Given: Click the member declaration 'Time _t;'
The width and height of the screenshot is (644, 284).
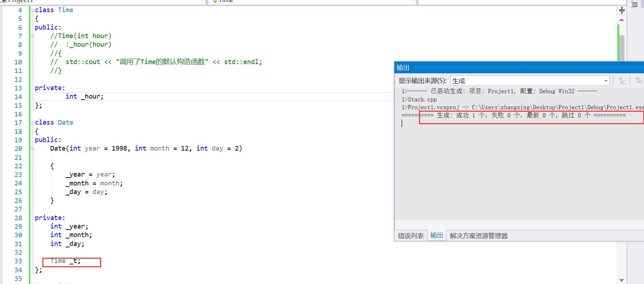Looking at the screenshot, I should pyautogui.click(x=66, y=261).
